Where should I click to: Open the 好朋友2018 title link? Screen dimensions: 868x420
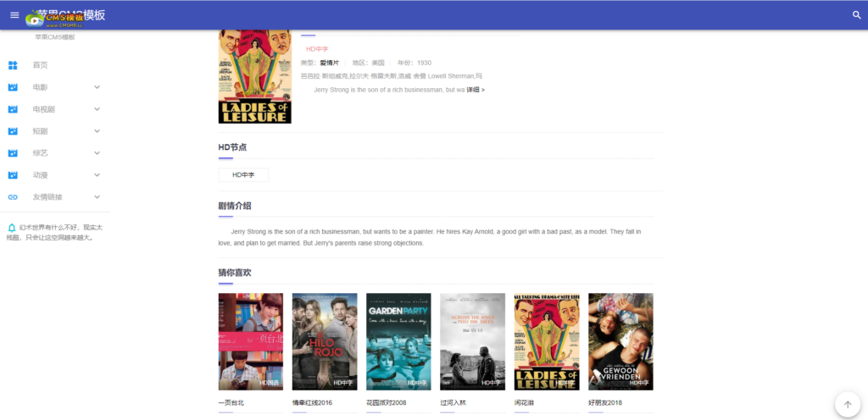click(x=605, y=403)
